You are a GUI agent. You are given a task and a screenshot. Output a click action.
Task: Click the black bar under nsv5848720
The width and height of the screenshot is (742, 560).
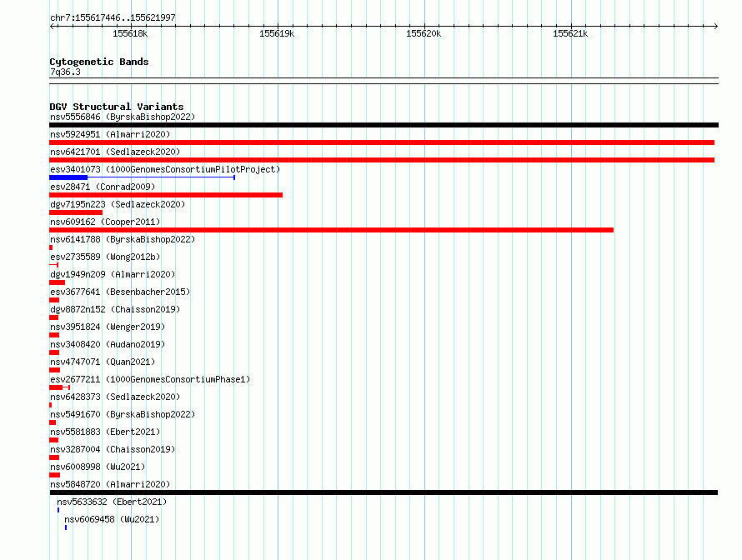click(x=384, y=492)
